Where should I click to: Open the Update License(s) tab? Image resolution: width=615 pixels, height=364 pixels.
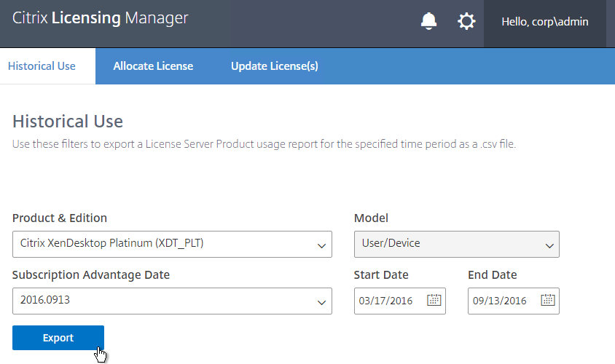pyautogui.click(x=275, y=66)
